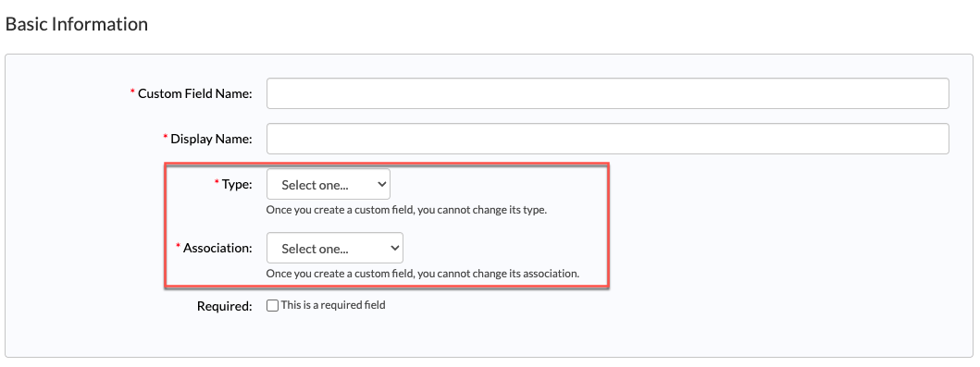Screen dimensions: 980x367
Task: Click the 'Display Name:' label
Action: coord(211,140)
